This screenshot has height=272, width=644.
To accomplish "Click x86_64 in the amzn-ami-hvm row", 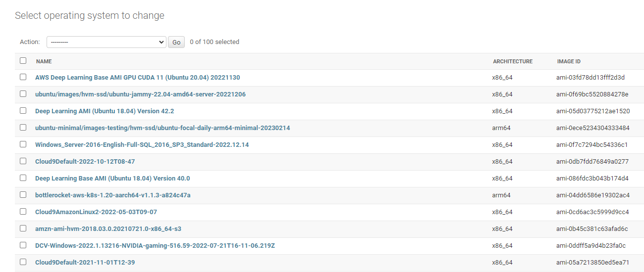I will 502,229.
